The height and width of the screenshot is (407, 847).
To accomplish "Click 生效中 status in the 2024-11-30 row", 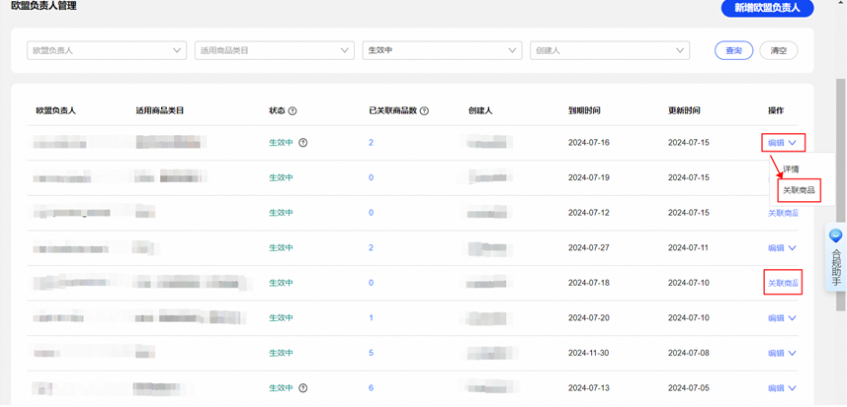I will (281, 353).
